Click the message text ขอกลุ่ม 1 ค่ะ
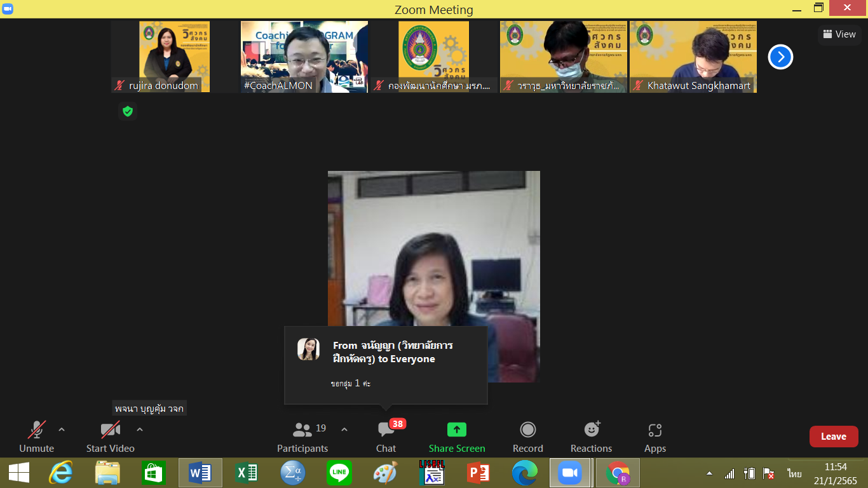Image resolution: width=868 pixels, height=488 pixels. tap(350, 384)
